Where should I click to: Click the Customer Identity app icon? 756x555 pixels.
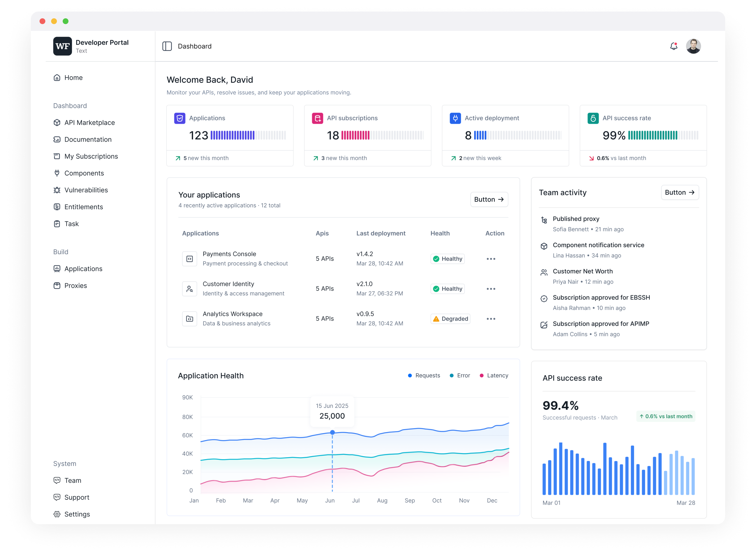189,289
